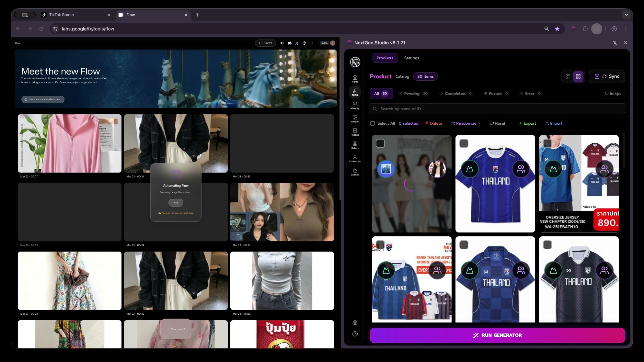Open the Chrome extensions puzzle icon
The image size is (644, 362).
coord(585,29)
